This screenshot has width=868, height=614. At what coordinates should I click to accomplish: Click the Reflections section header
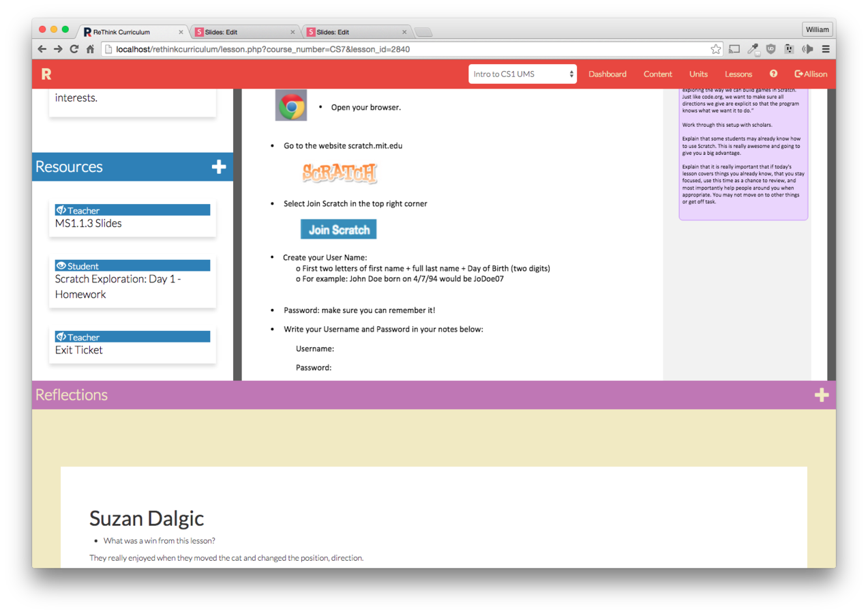coord(434,395)
